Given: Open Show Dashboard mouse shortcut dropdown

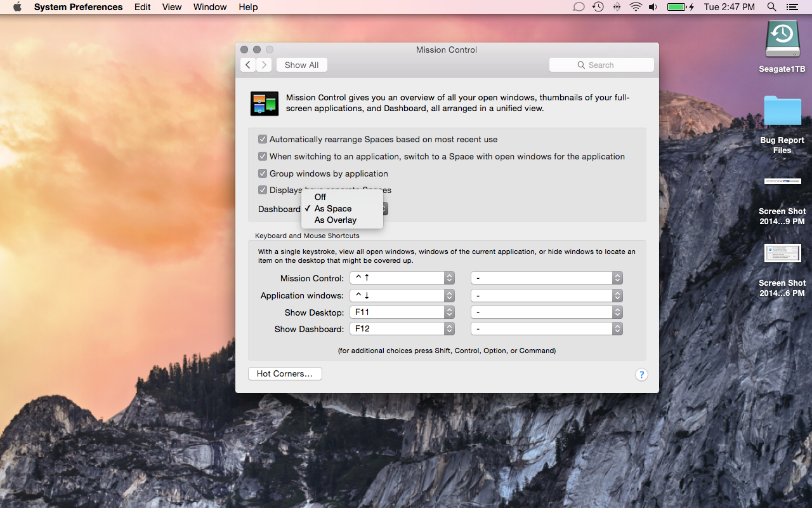Looking at the screenshot, I should pyautogui.click(x=547, y=329).
